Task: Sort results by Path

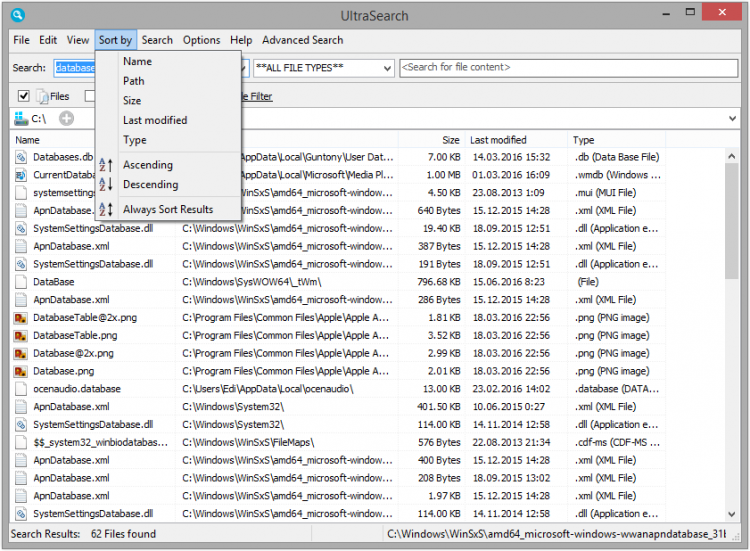Action: point(168,81)
